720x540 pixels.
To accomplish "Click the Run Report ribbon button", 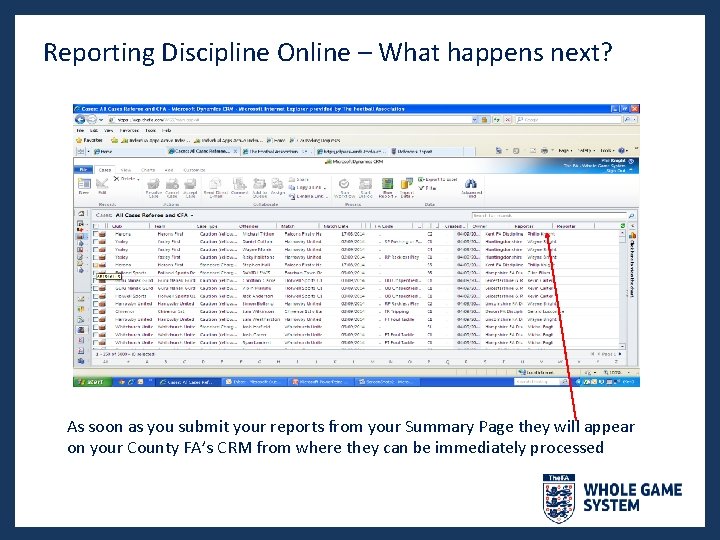I will click(x=387, y=188).
